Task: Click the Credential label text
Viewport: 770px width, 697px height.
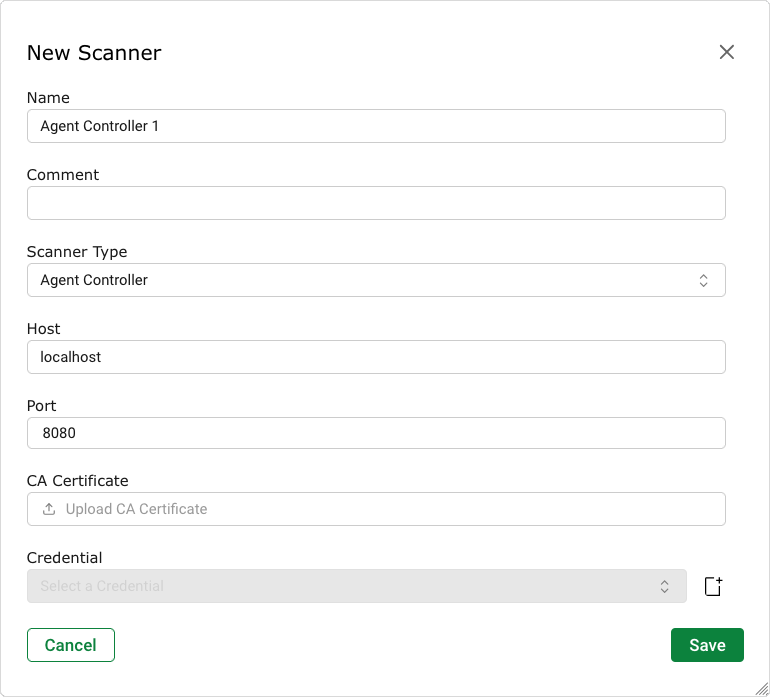Action: point(64,558)
